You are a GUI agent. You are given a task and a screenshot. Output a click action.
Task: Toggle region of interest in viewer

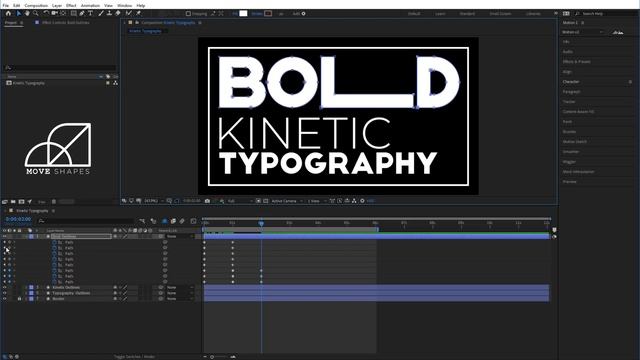point(258,201)
